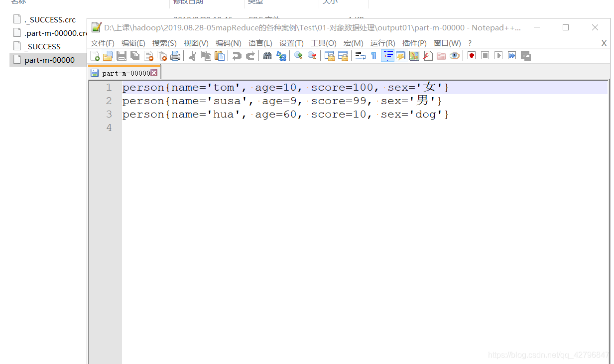Place cursor in name='tom' text line
Image resolution: width=614 pixels, height=364 pixels.
[285, 88]
